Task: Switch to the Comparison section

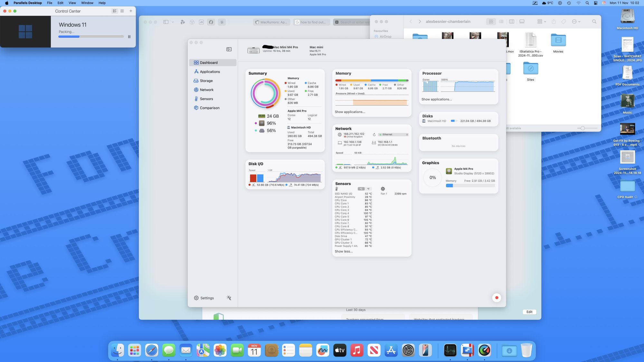Action: click(x=209, y=108)
